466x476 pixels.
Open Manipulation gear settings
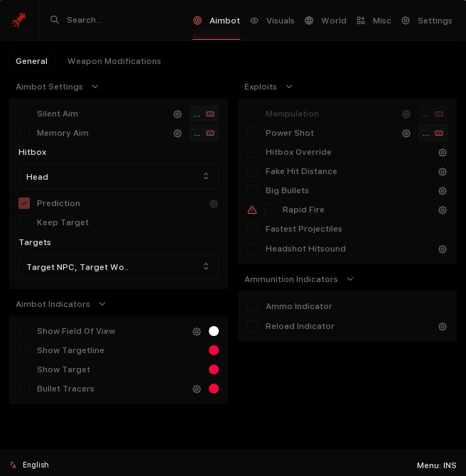tap(406, 114)
